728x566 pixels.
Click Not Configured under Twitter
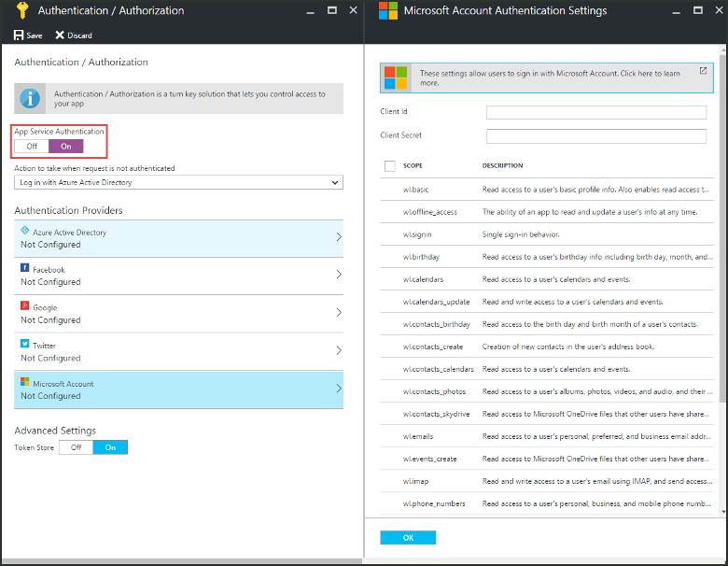(x=50, y=359)
